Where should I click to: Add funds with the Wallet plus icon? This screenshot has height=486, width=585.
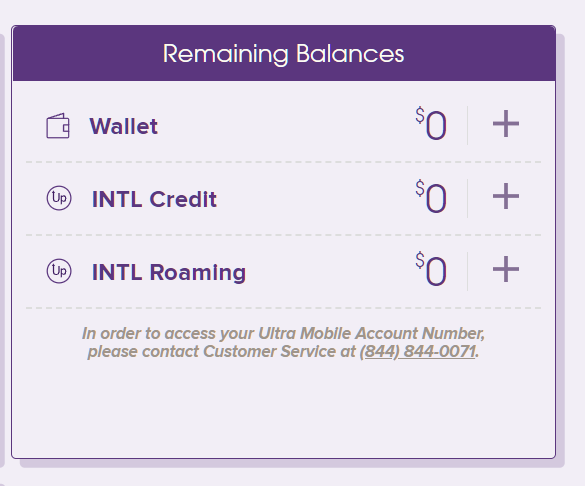[506, 123]
